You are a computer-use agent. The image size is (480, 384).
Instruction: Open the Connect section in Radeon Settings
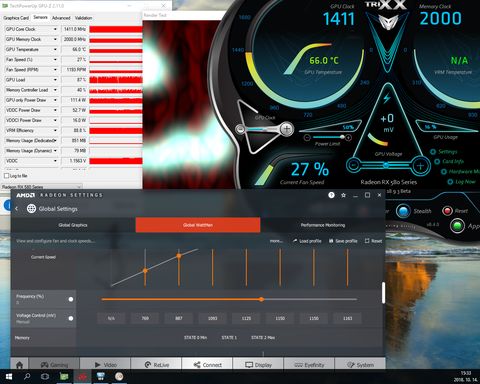207,365
